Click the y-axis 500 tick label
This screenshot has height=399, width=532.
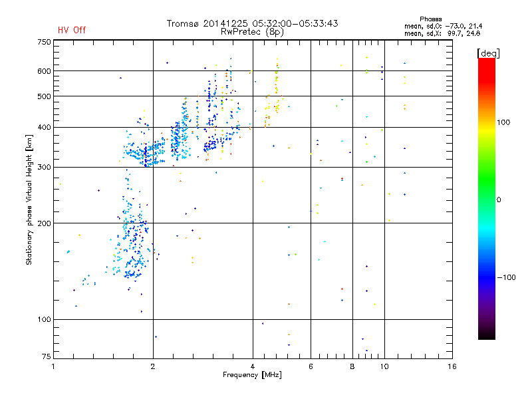44,96
